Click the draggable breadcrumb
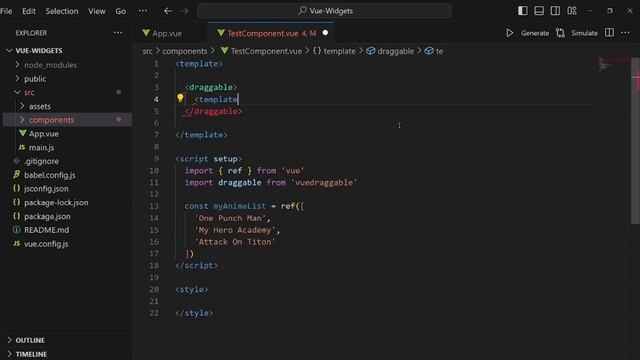 coord(395,51)
